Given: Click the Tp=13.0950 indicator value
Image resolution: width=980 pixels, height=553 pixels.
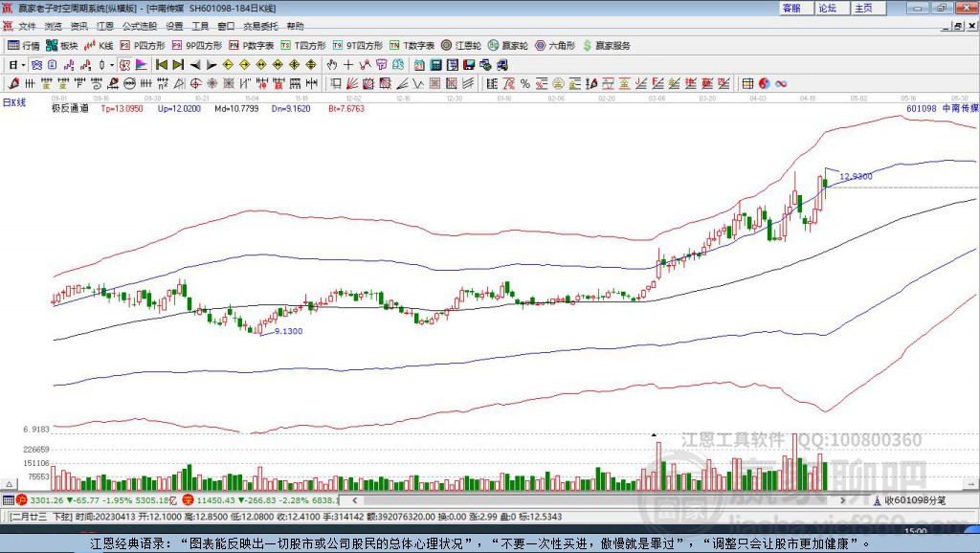Looking at the screenshot, I should coord(122,109).
